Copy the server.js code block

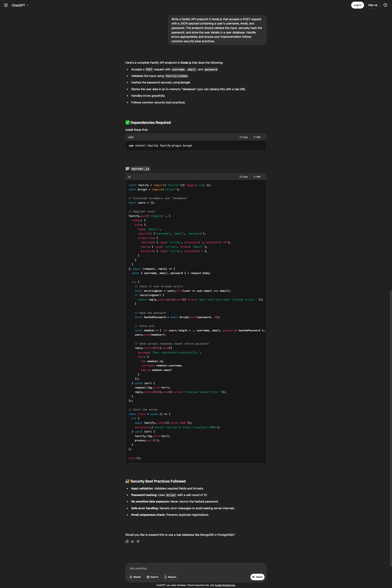tap(243, 176)
